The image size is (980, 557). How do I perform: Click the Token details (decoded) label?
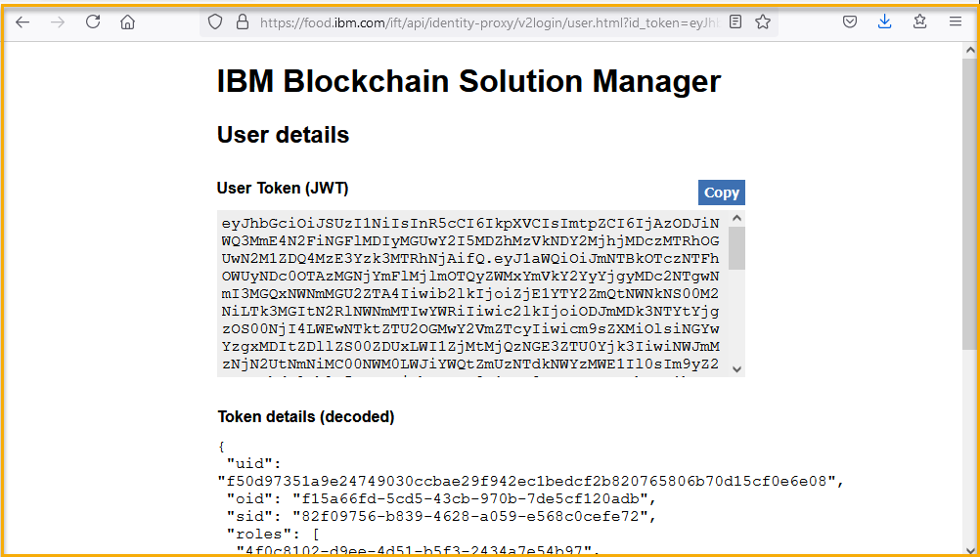pyautogui.click(x=306, y=416)
